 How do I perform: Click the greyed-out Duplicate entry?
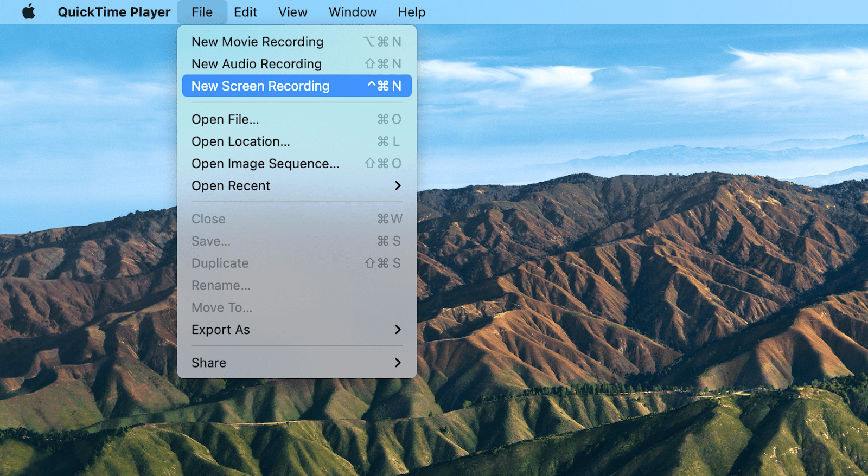point(297,263)
